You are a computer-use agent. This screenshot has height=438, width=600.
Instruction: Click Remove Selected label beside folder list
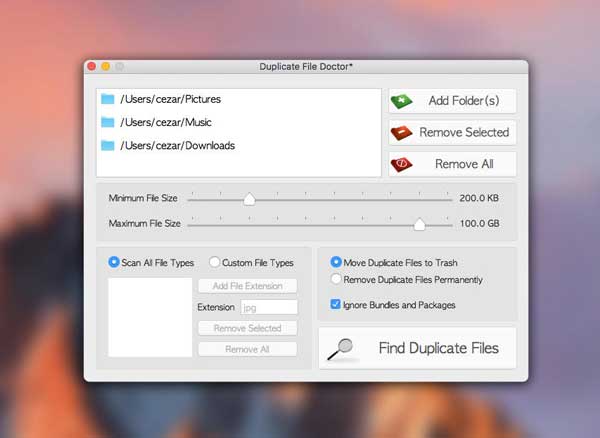tap(464, 132)
